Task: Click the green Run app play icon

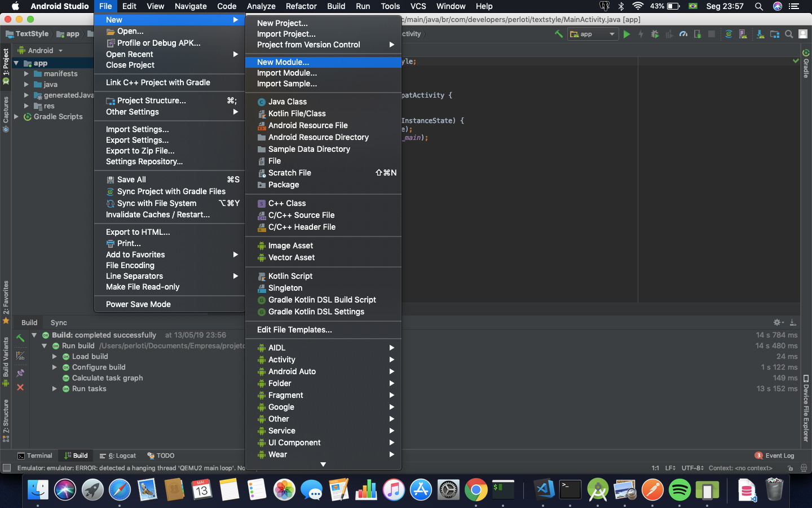Action: (626, 34)
